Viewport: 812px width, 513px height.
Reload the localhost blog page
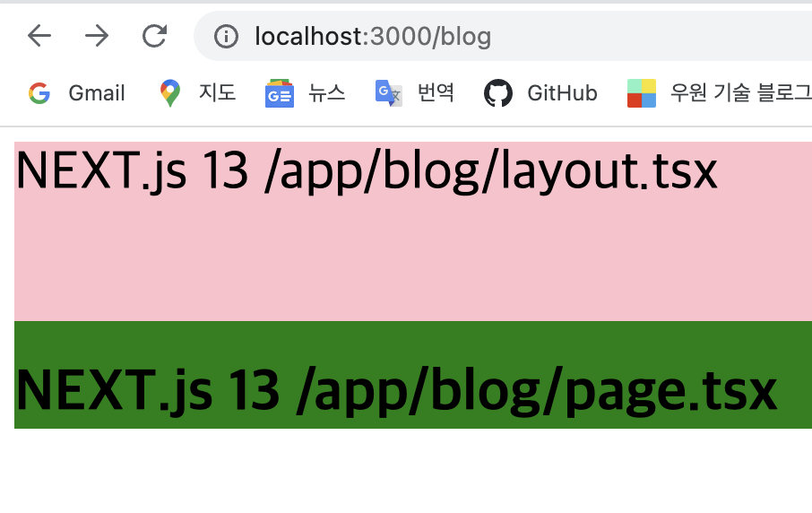coord(154,36)
